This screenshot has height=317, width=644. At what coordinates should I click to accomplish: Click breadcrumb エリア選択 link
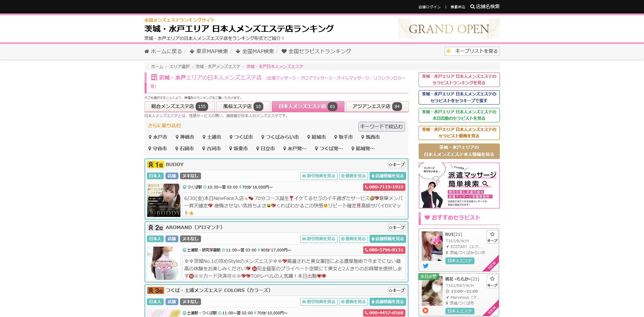(179, 67)
